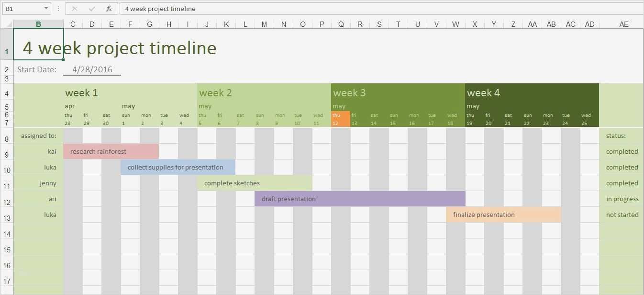Screen dimensions: 644x295
Task: Select the 'kai' name cell
Action: 38,151
